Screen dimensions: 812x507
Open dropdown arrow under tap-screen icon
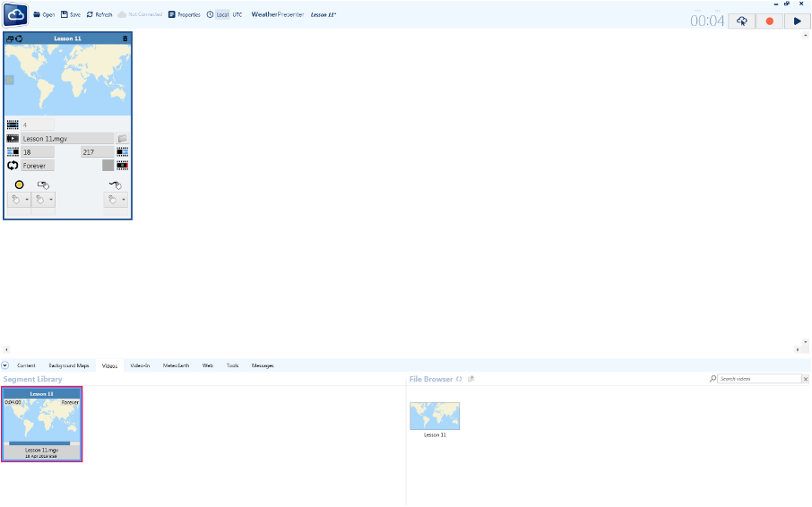pyautogui.click(x=51, y=200)
